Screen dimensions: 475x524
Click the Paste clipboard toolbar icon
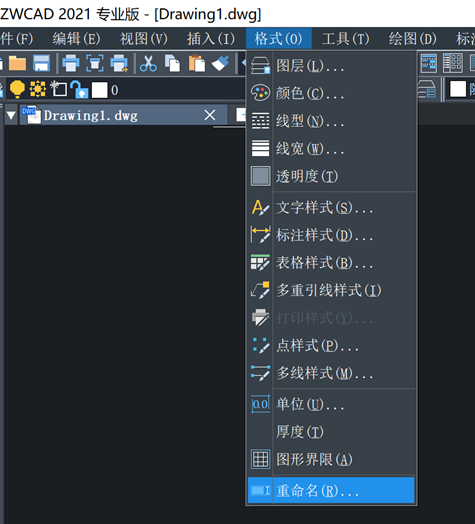(x=197, y=63)
